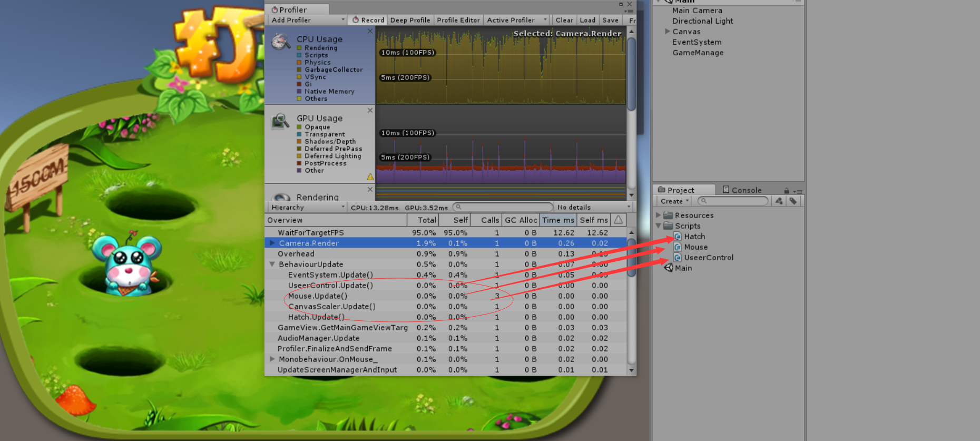
Task: Click the GPU Usage warning triangle icon
Action: tap(370, 177)
